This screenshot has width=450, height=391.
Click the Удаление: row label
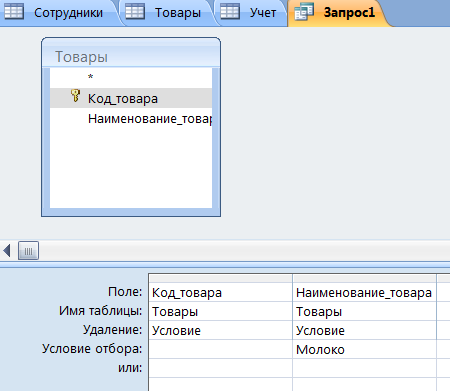click(x=113, y=330)
